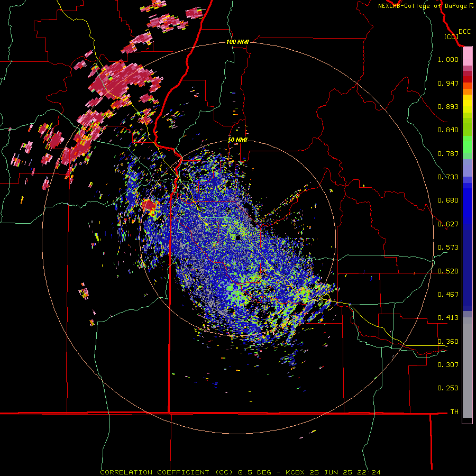Click the 0.947 color scale value
The image size is (476, 476).
point(448,83)
